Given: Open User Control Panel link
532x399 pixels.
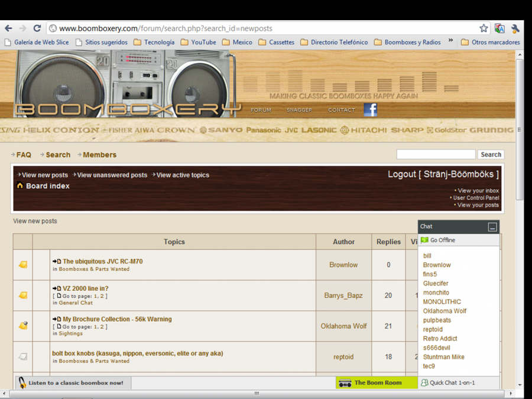Looking at the screenshot, I should [476, 198].
